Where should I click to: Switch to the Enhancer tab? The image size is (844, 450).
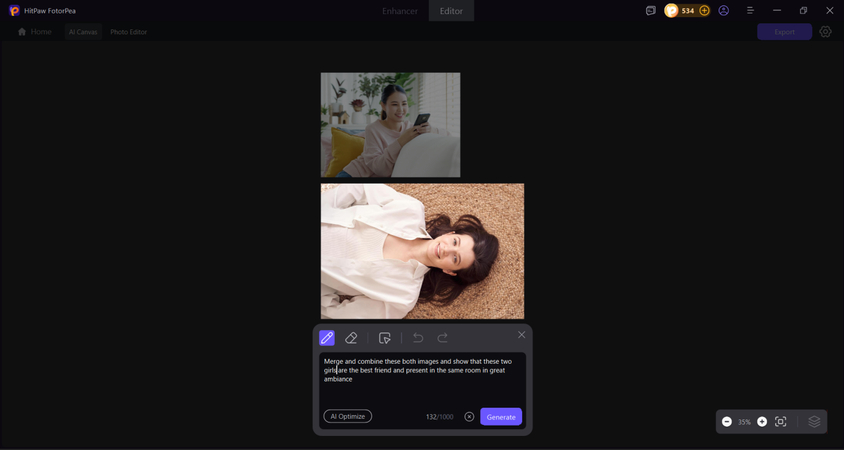(400, 11)
